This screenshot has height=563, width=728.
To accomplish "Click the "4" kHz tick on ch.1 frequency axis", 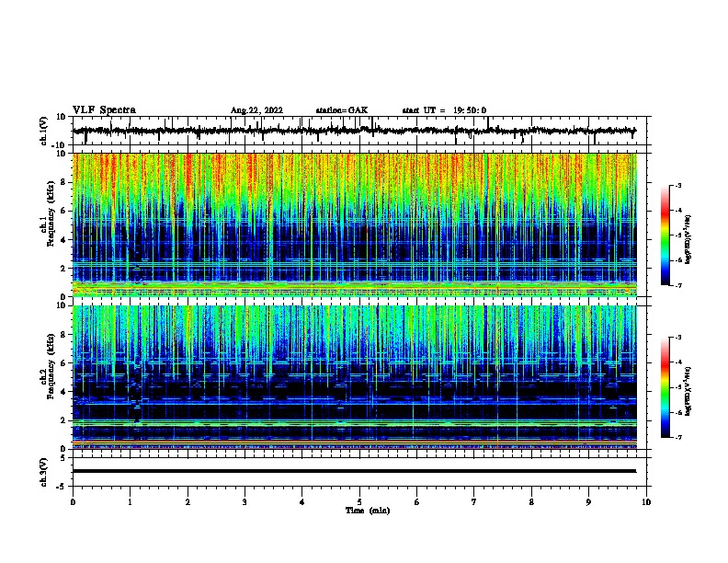I will [63, 240].
